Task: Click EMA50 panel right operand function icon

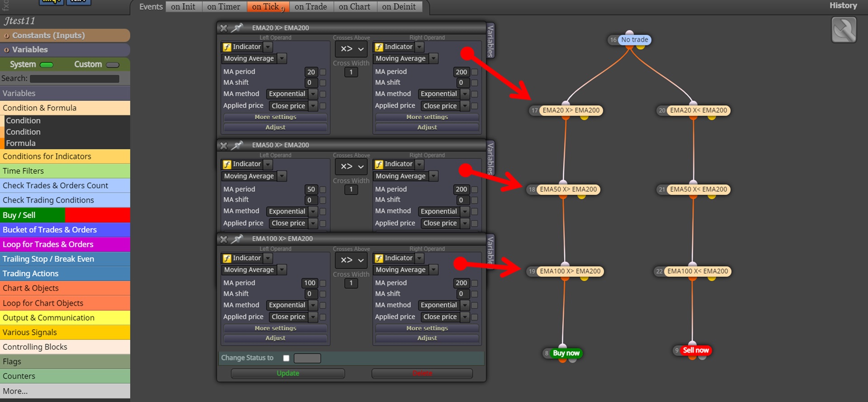Action: point(379,164)
